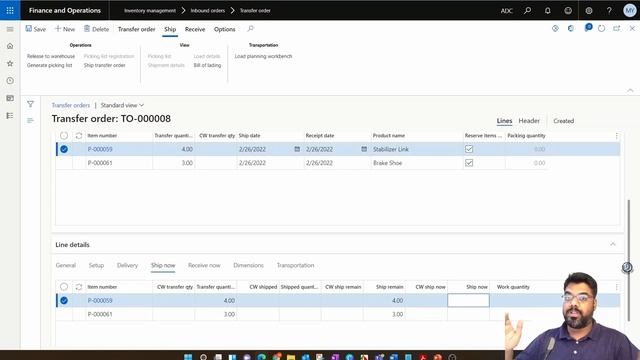Show the filter pane funnel icon
Screen dimensions: 640x360
(30, 104)
